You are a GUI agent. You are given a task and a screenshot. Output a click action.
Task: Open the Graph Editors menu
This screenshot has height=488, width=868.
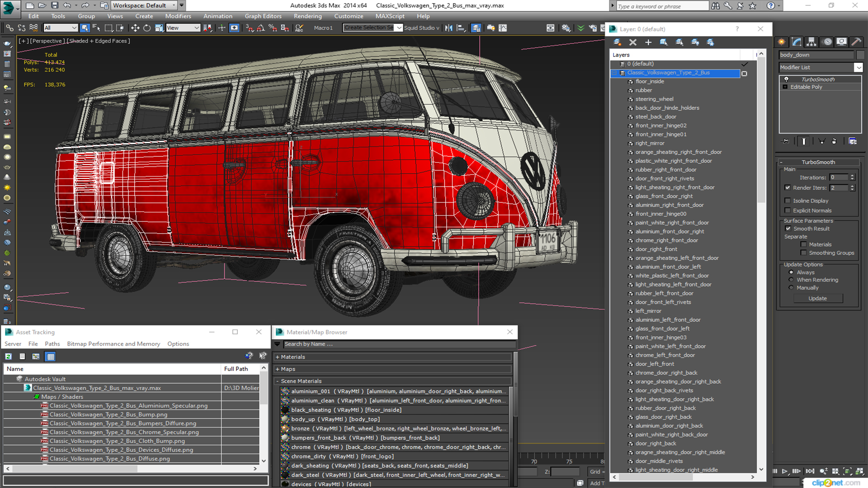(x=263, y=16)
